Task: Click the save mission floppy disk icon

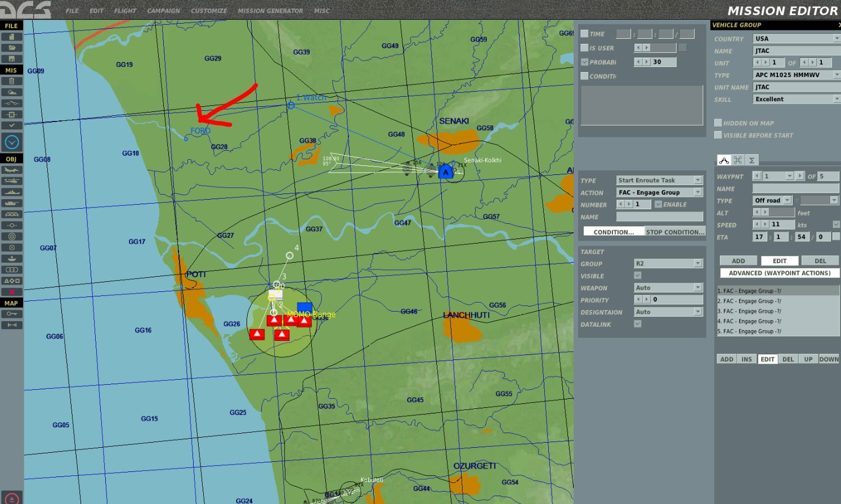Action: [11, 58]
